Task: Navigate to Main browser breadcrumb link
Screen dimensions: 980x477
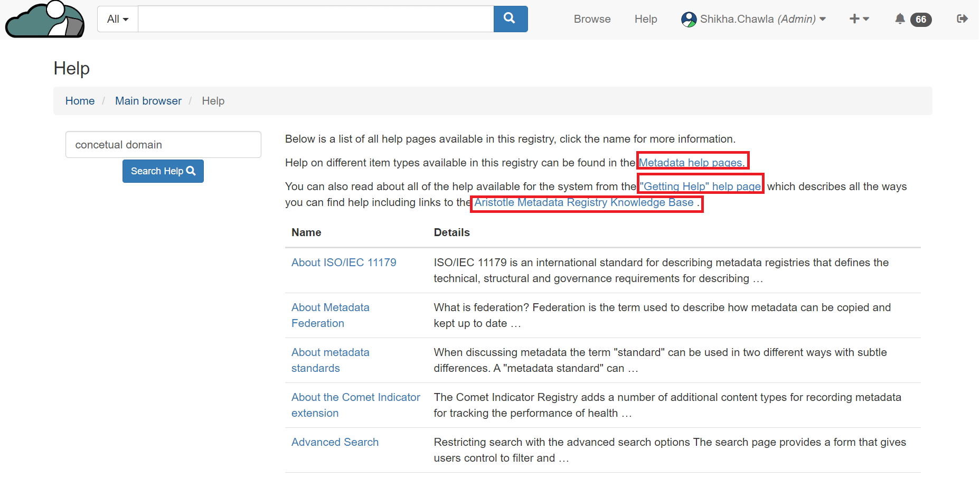Action: [x=148, y=101]
